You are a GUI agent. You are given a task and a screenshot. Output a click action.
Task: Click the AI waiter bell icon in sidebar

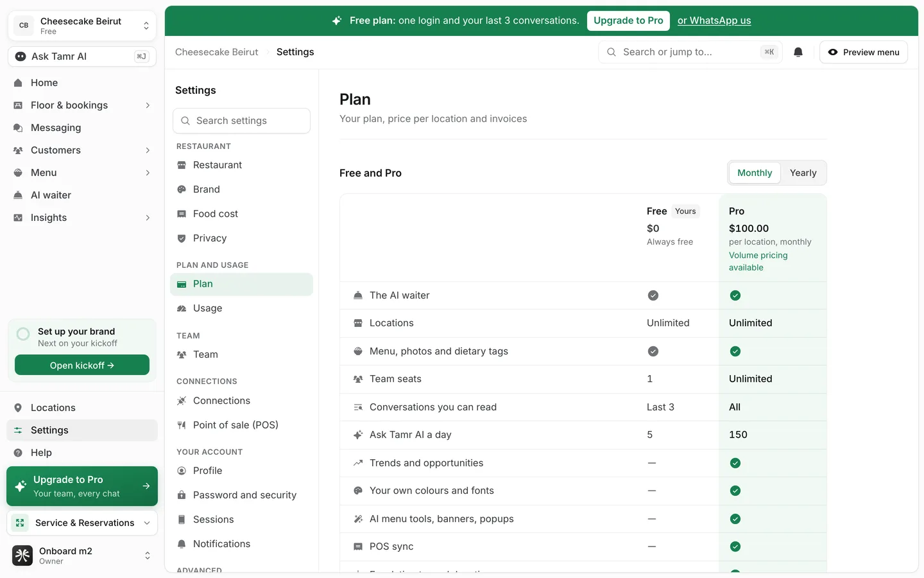[x=18, y=195]
